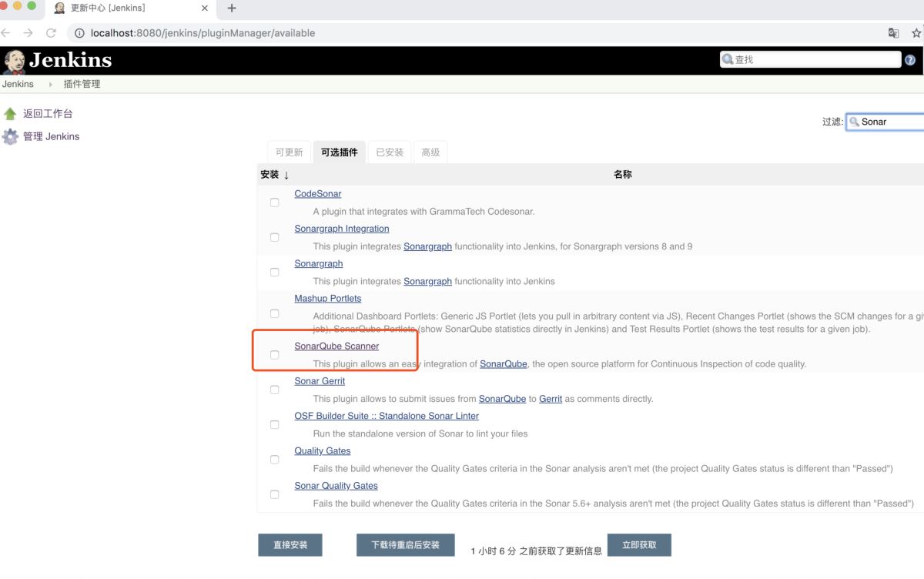
Task: Click 管理 Jenkins sidebar link
Action: click(51, 137)
